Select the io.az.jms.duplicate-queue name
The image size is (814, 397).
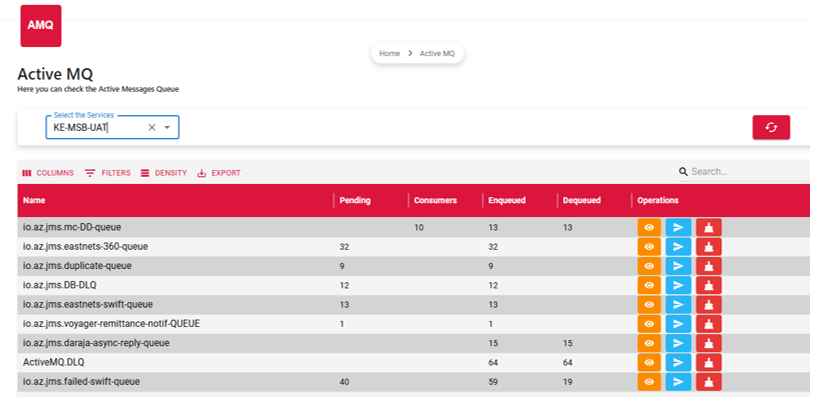pyautogui.click(x=77, y=266)
